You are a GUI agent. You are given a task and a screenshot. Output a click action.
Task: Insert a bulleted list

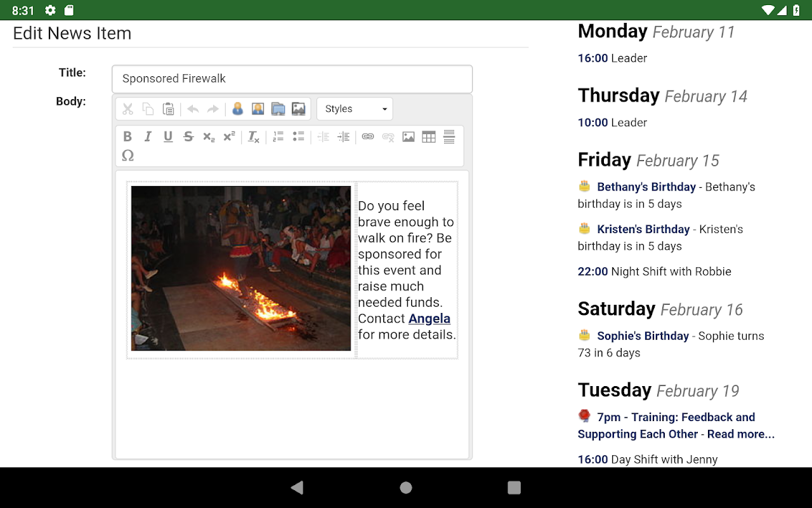pyautogui.click(x=298, y=137)
